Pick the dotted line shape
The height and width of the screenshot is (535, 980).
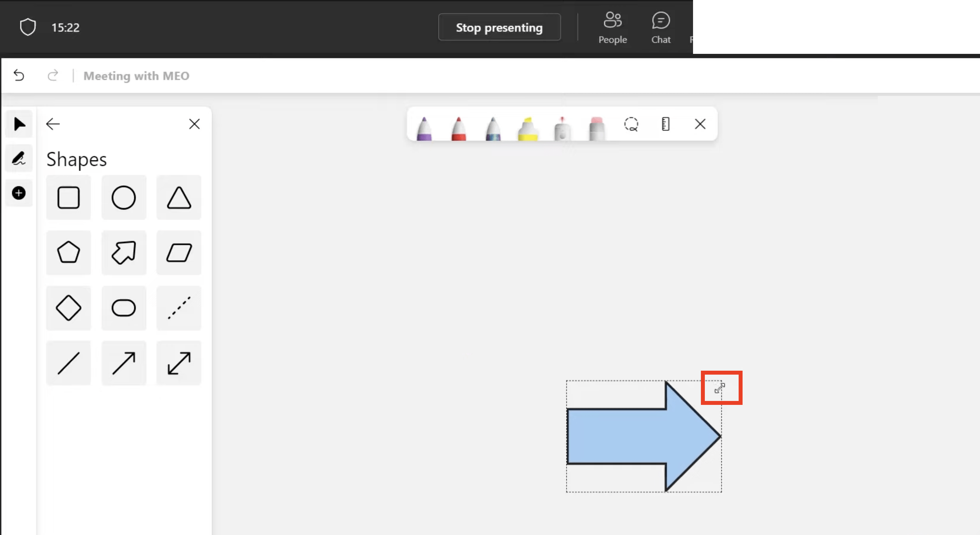coord(179,308)
